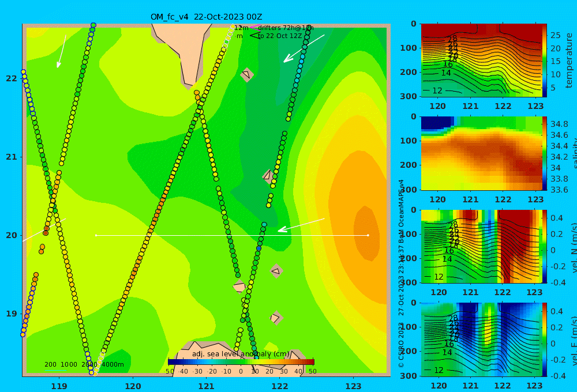This screenshot has height=392, width=577.
Task: Click the '28' isotherm label in temperature panel
Action: pyautogui.click(x=452, y=39)
